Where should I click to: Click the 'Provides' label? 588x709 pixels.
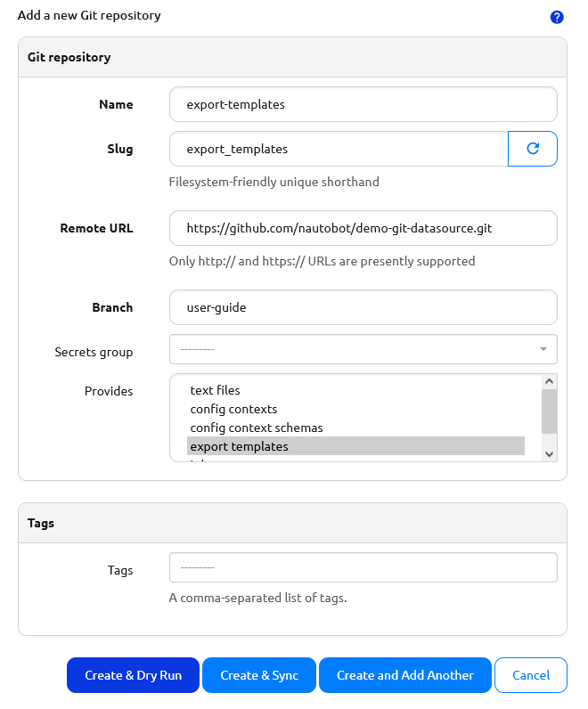point(109,391)
